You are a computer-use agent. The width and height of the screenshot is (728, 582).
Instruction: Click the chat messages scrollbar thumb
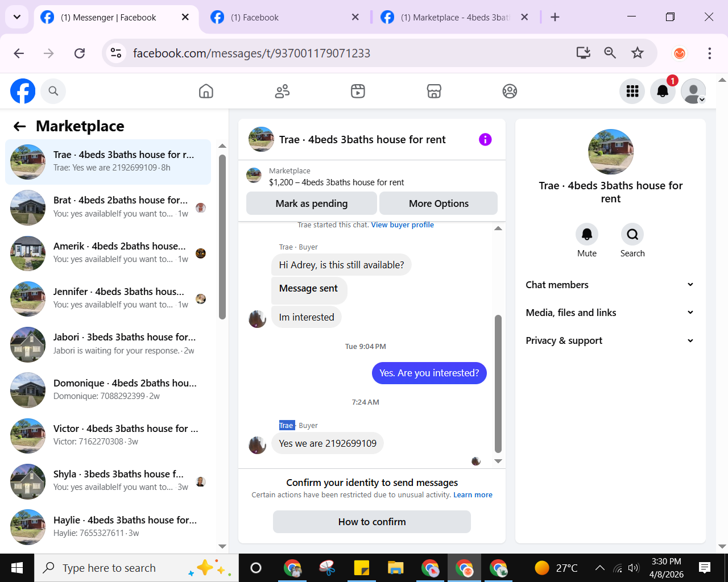tap(498, 384)
